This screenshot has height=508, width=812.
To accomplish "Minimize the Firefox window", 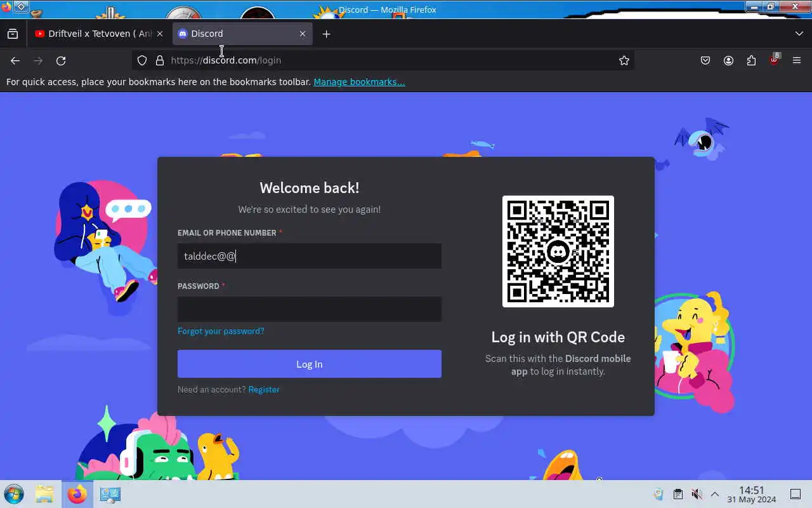I will 753,6.
